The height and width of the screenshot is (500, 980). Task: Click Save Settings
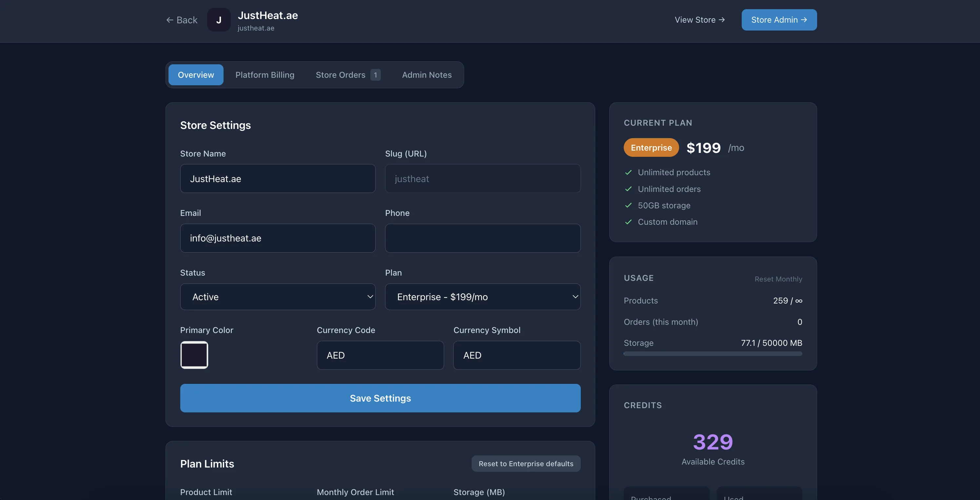[380, 398]
